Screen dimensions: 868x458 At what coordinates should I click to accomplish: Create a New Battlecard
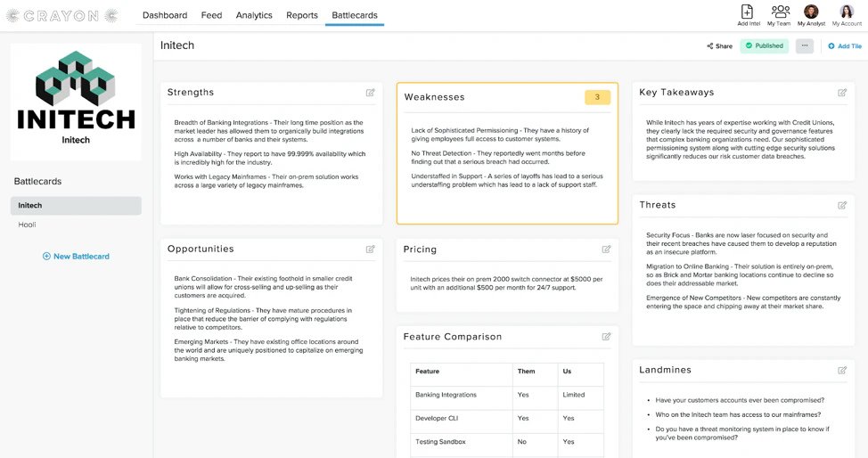pyautogui.click(x=76, y=257)
